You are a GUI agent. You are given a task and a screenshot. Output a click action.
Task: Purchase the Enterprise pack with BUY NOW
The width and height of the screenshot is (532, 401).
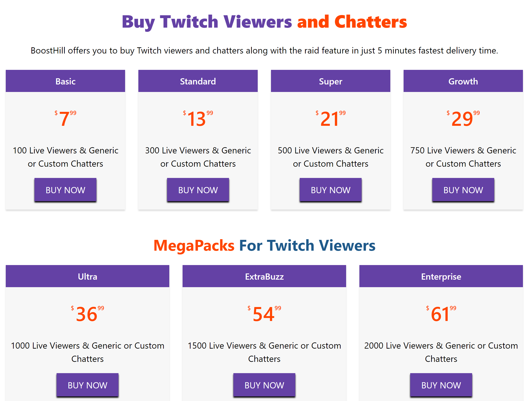click(x=441, y=385)
